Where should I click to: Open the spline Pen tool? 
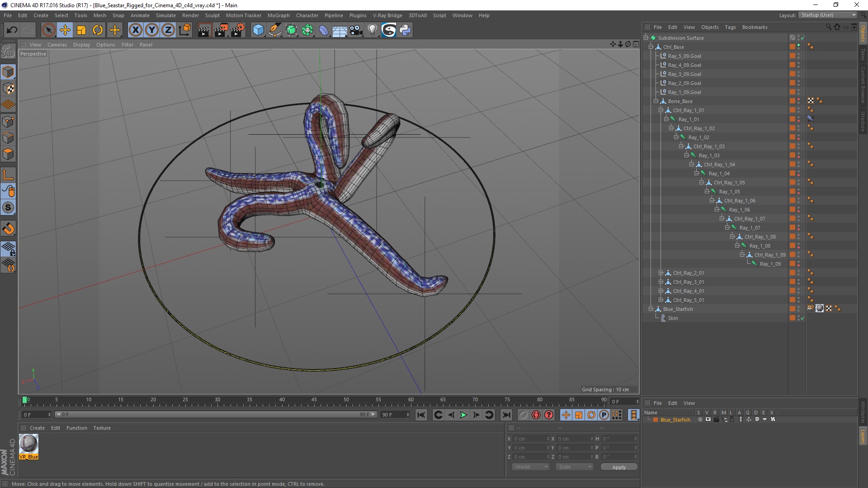275,30
